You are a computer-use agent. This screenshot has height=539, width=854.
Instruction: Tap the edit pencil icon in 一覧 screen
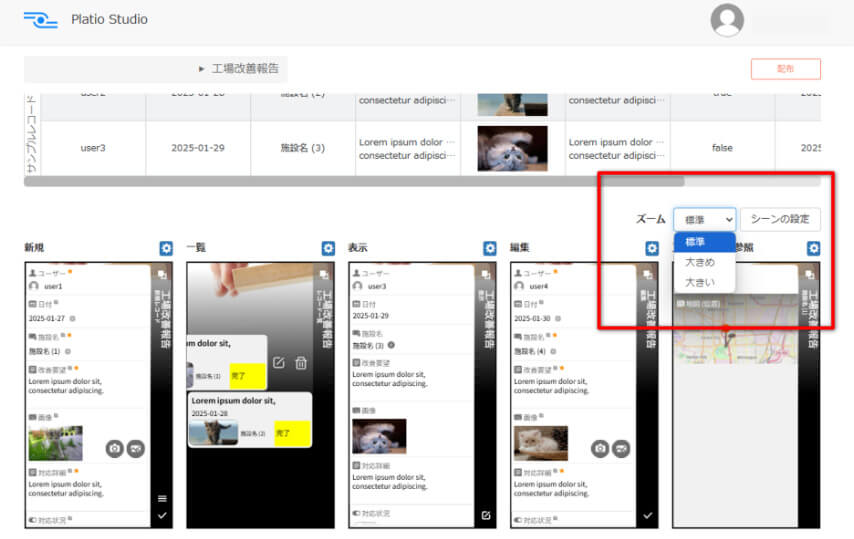279,362
